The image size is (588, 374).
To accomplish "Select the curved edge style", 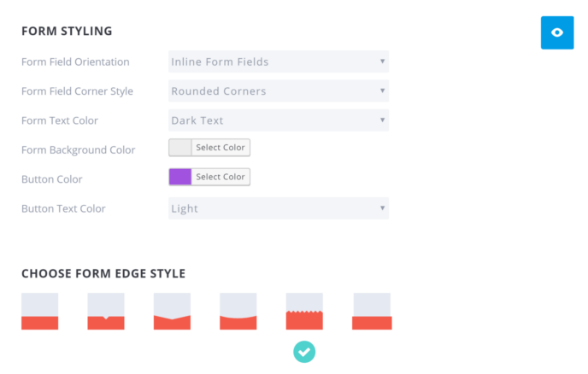I will click(238, 312).
